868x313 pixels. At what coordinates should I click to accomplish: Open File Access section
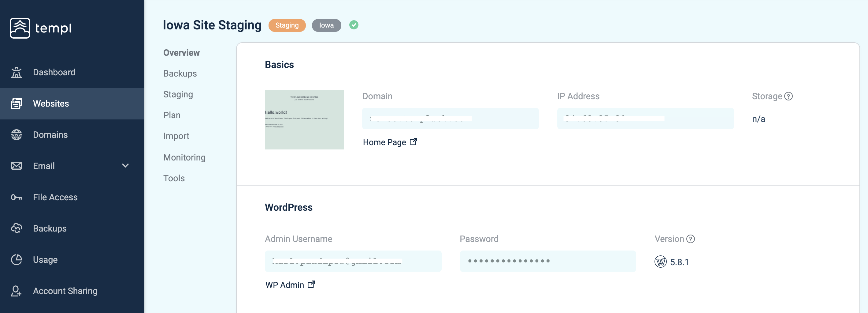tap(72, 197)
